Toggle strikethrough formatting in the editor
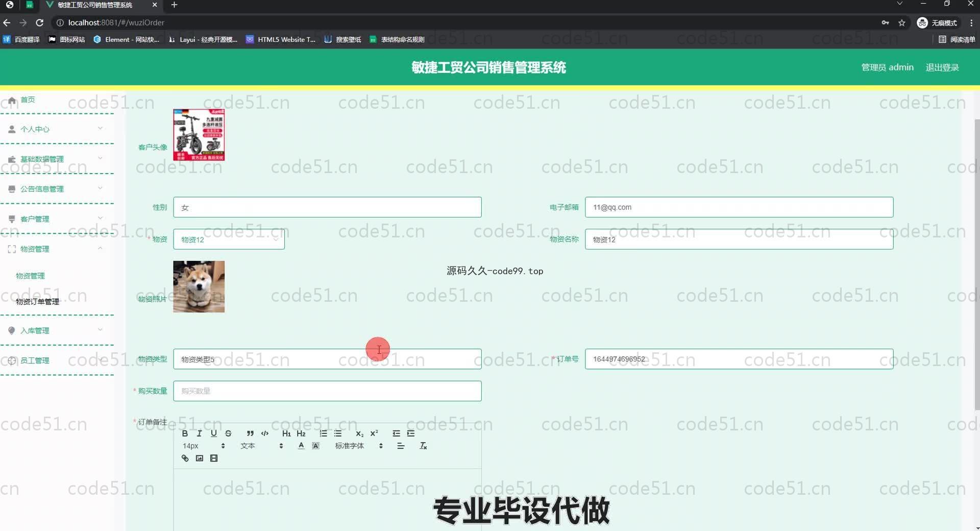980x531 pixels. pyautogui.click(x=228, y=433)
